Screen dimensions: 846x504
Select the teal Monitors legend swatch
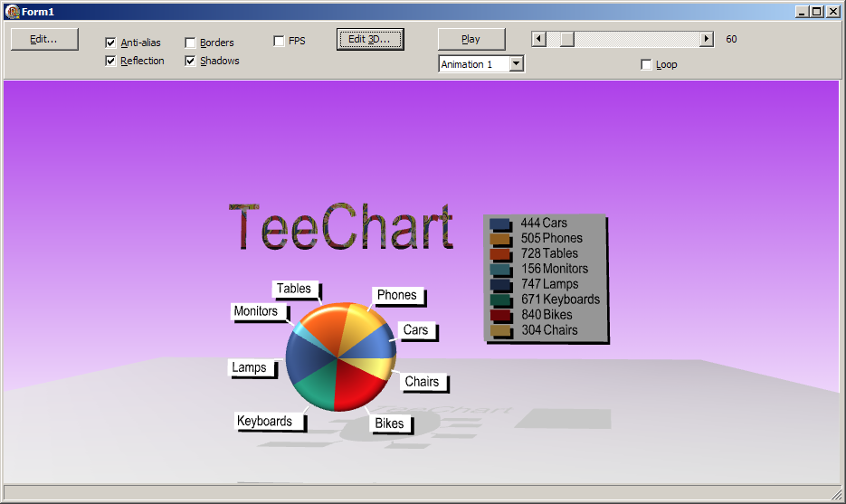[500, 270]
